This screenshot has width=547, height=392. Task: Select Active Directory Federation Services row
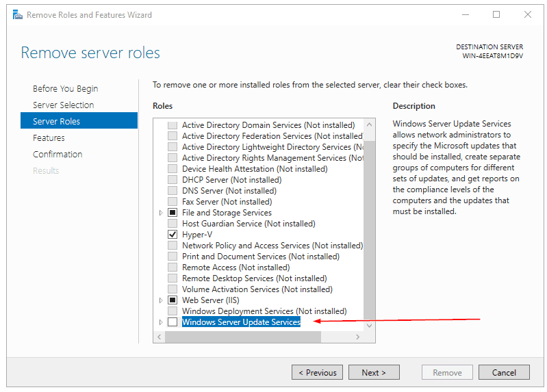click(x=272, y=136)
